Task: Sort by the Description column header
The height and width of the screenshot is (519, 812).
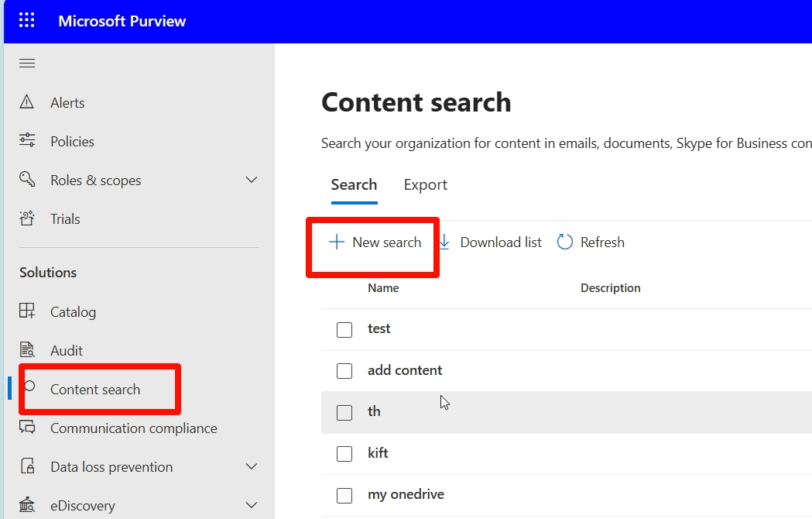Action: point(610,287)
